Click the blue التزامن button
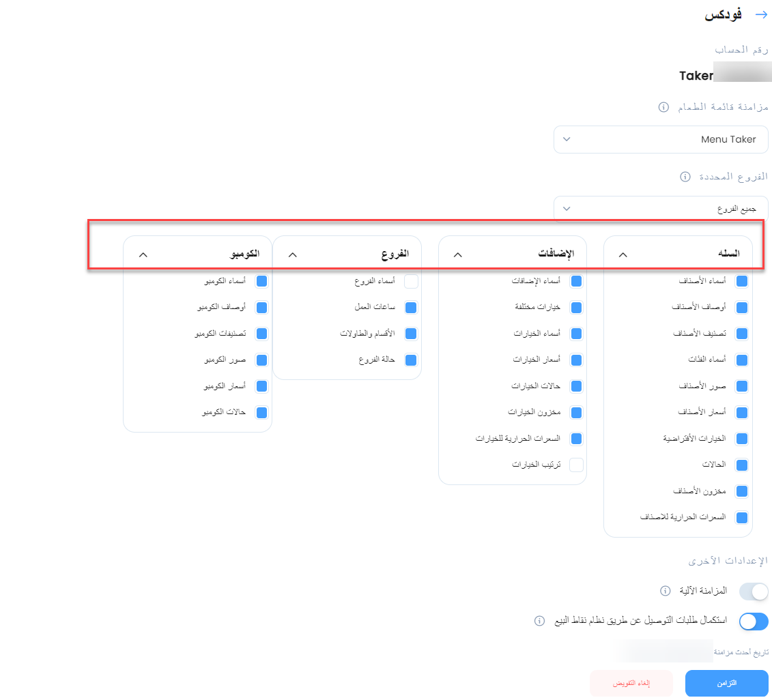 (x=727, y=683)
